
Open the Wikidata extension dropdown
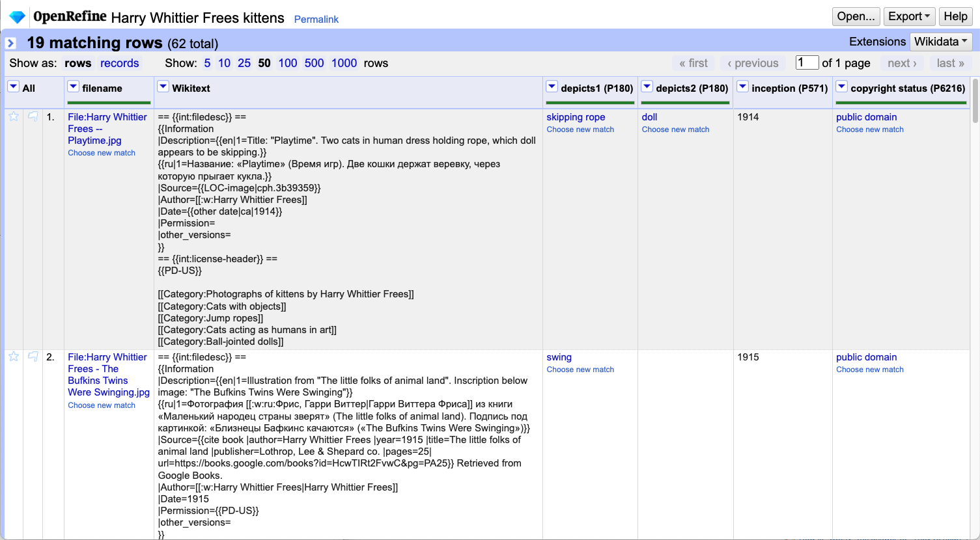click(941, 41)
